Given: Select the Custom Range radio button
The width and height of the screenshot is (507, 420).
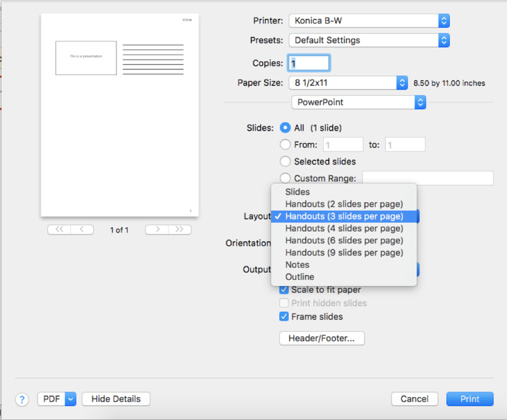Looking at the screenshot, I should [285, 178].
